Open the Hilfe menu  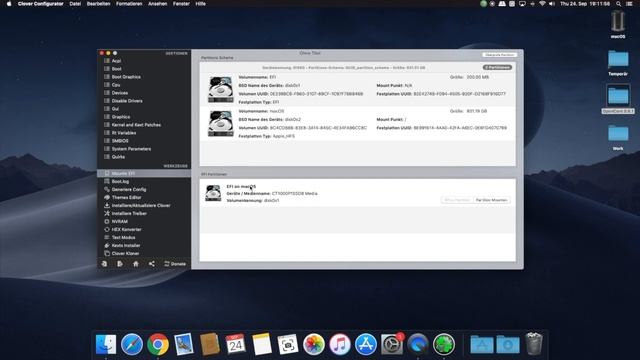pos(200,4)
